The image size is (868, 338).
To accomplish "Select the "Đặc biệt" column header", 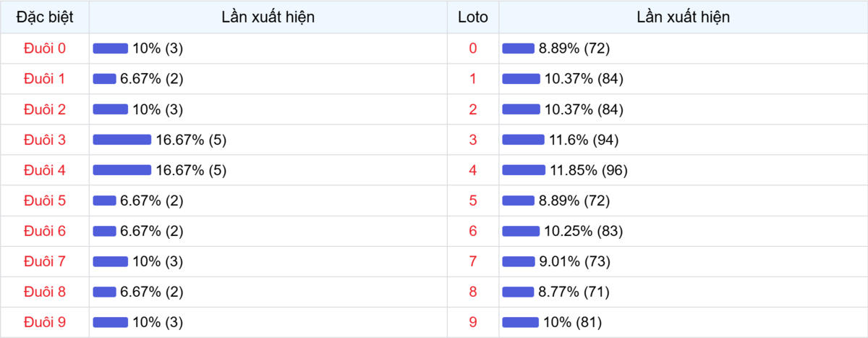I will (x=45, y=17).
